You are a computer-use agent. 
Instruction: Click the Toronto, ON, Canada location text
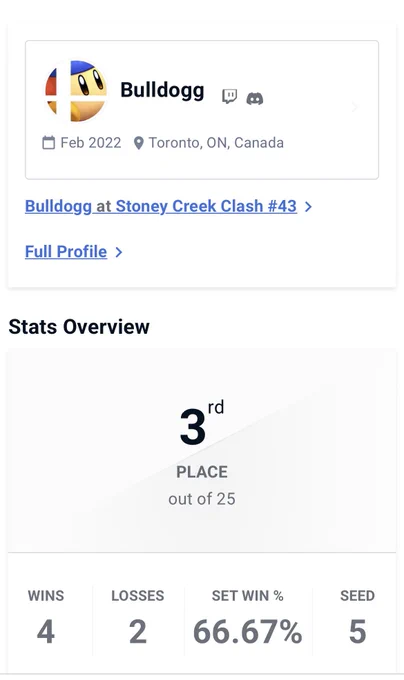pos(216,143)
